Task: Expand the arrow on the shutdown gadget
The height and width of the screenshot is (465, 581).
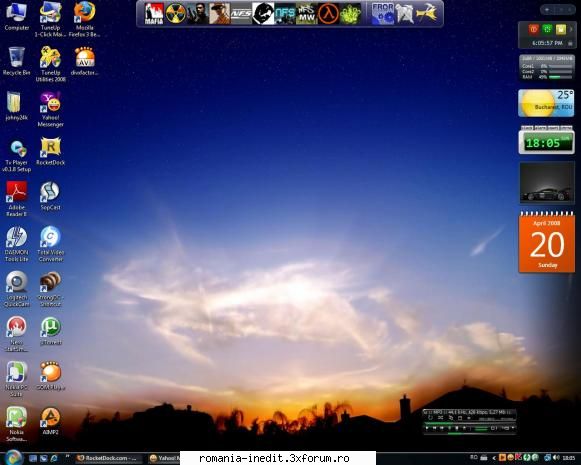Action: coord(571,29)
